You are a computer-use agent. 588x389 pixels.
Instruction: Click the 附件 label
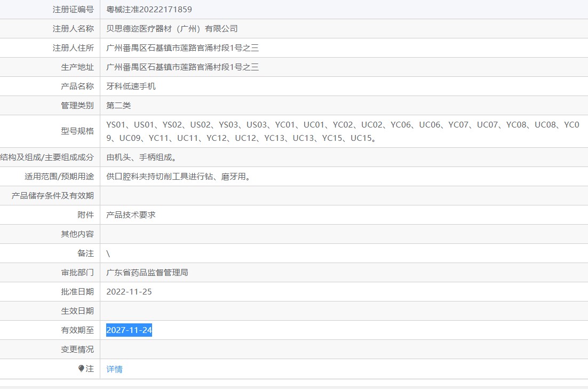(85, 215)
